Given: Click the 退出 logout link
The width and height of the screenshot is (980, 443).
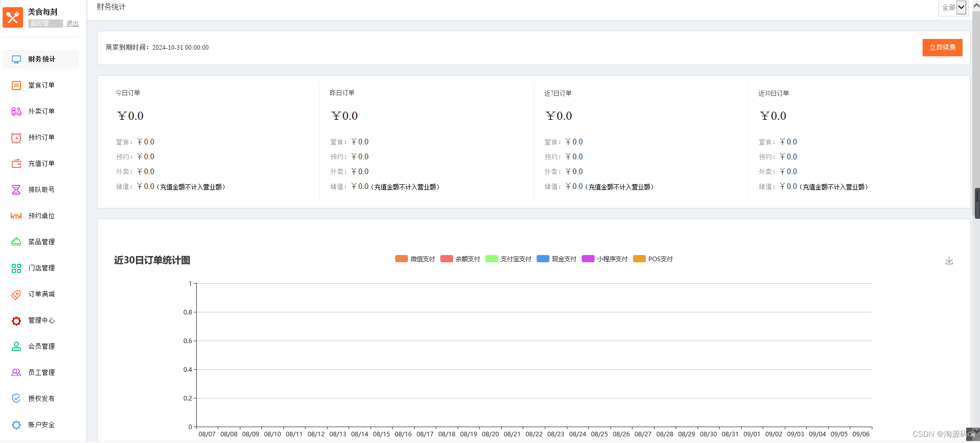Looking at the screenshot, I should tap(73, 24).
